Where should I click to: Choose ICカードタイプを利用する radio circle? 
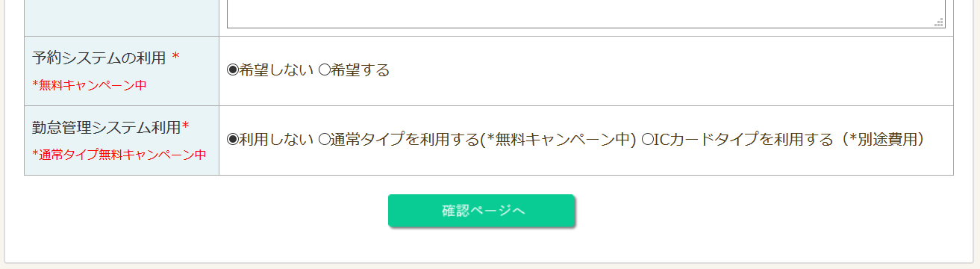click(x=647, y=139)
